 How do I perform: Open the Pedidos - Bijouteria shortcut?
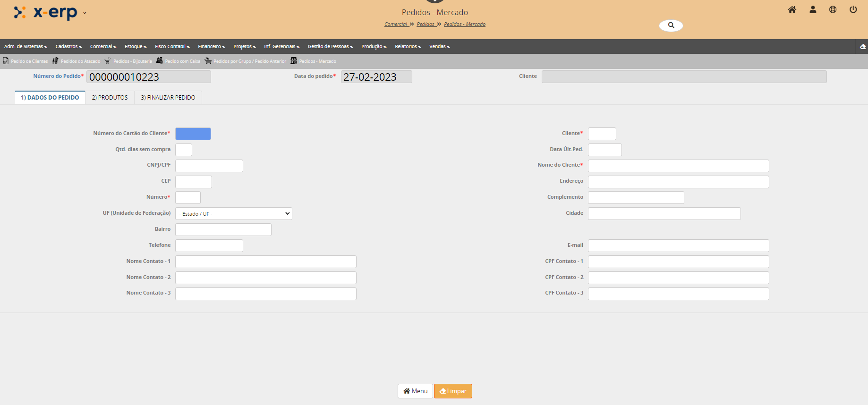click(128, 61)
